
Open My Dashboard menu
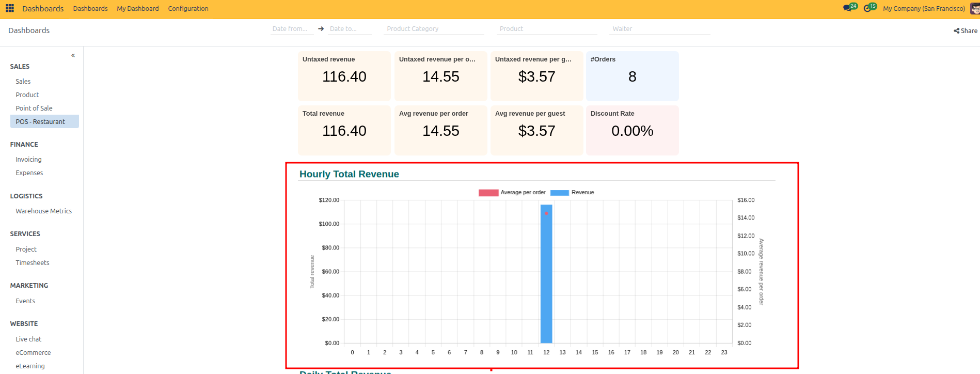pos(138,8)
